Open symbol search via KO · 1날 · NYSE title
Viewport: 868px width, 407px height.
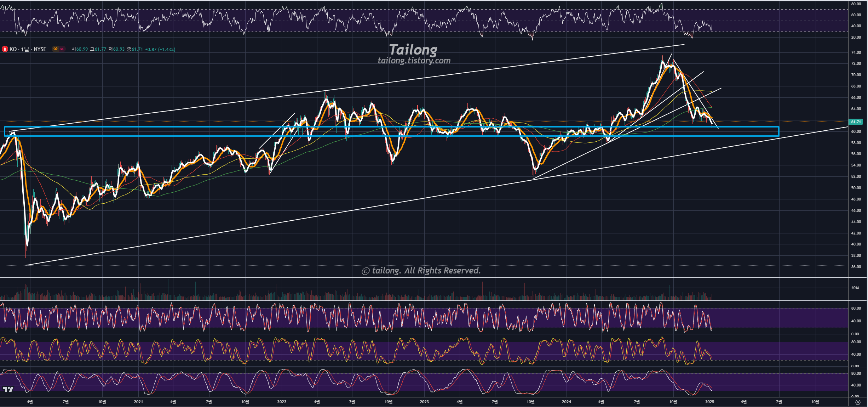[28, 49]
